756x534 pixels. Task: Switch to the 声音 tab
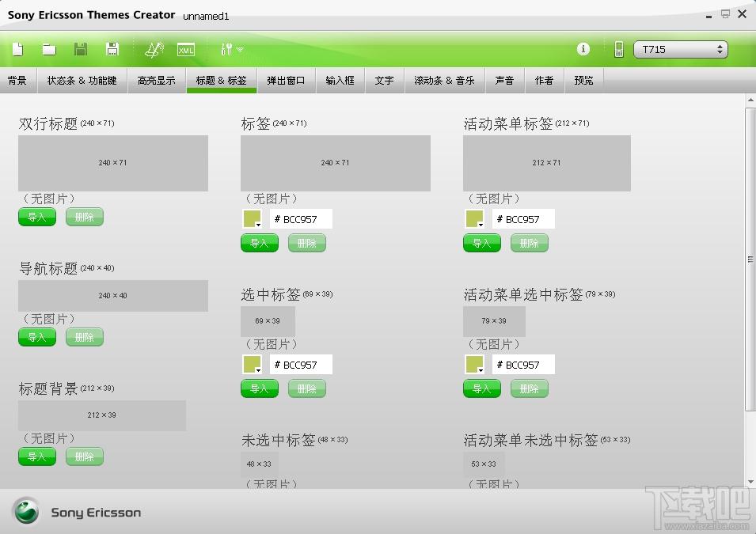(505, 81)
